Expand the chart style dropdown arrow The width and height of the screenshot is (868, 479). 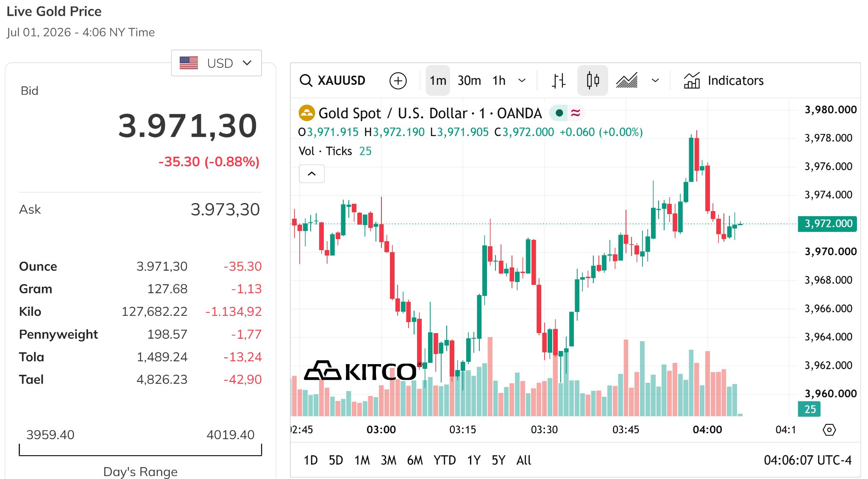655,81
